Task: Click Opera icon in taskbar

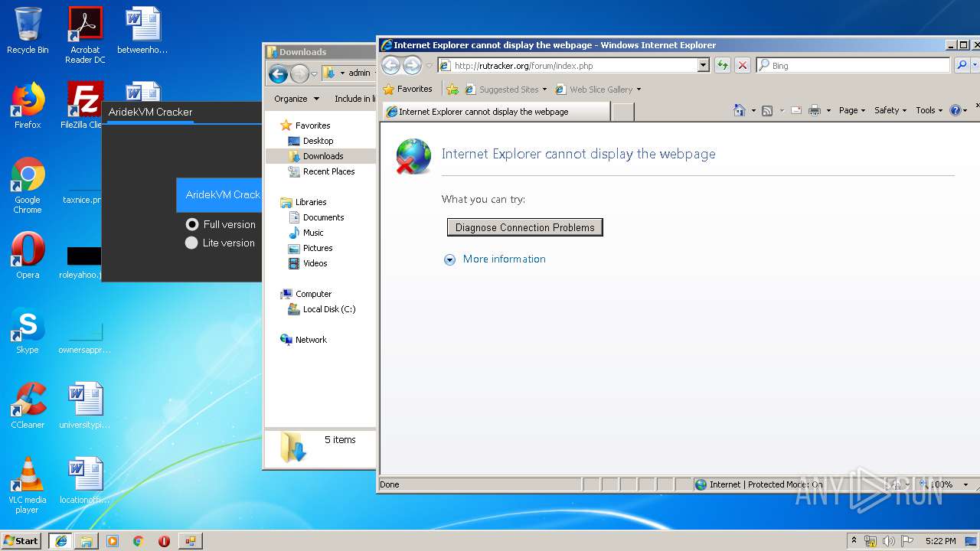Action: [164, 541]
